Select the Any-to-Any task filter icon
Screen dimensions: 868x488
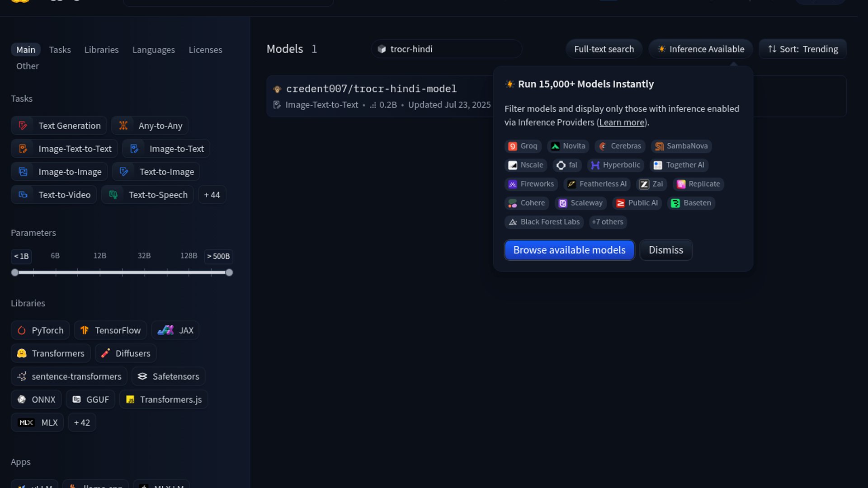coord(123,126)
